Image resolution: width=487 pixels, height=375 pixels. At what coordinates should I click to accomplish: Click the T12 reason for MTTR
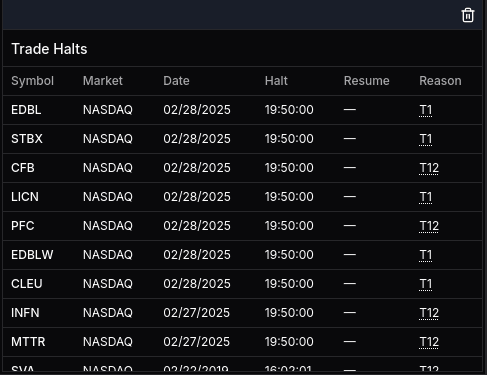pyautogui.click(x=429, y=342)
